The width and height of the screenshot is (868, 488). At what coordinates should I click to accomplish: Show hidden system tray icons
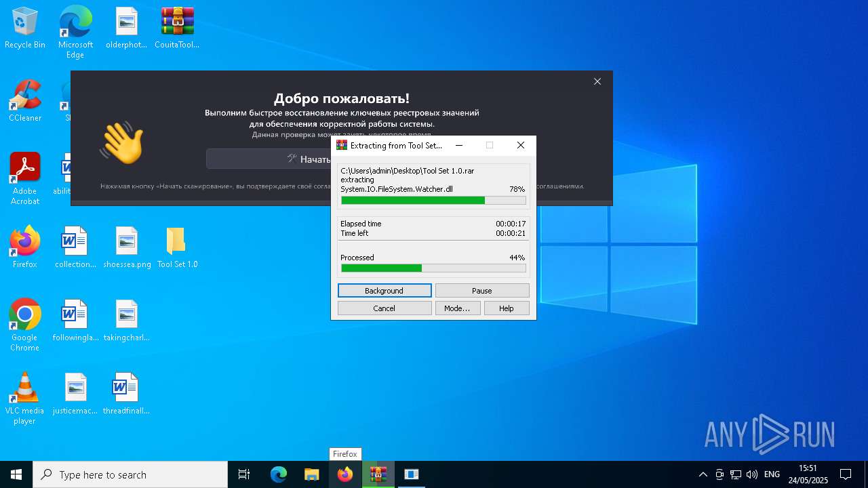pos(703,474)
